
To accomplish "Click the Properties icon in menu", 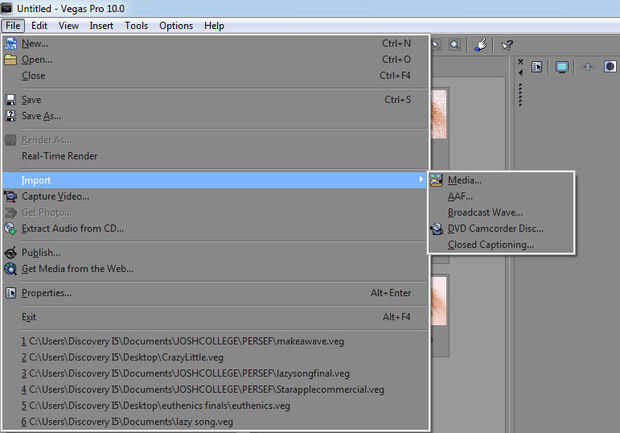I will click(x=11, y=293).
